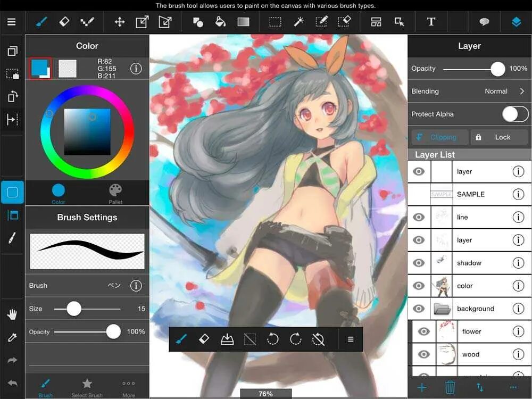Click the Save icon in floating toolbar
The width and height of the screenshot is (532, 399).
click(227, 339)
